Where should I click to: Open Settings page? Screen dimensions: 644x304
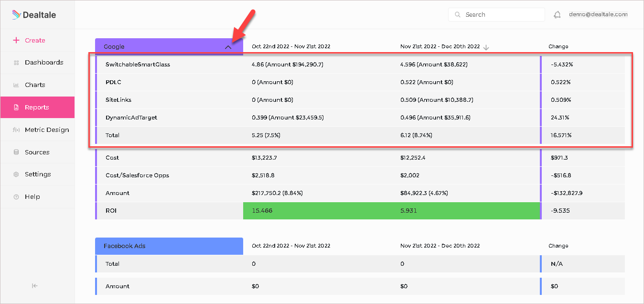(37, 174)
